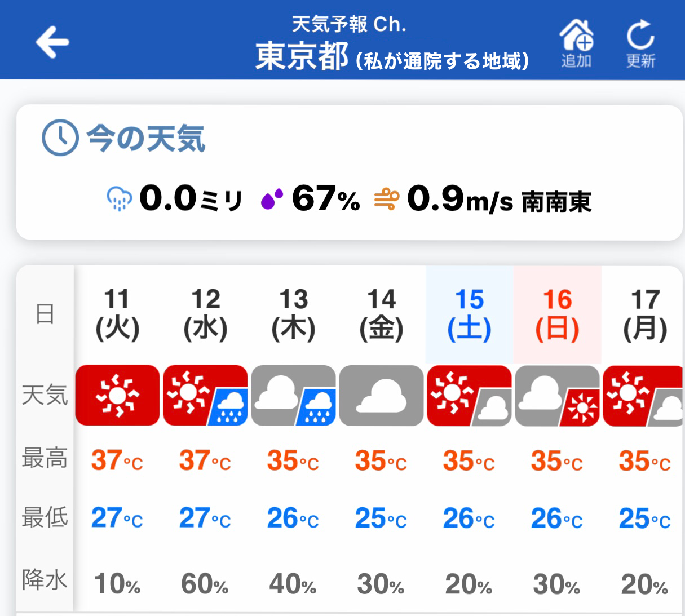Tap the 37°C high temperature on the 11th
685x616 pixels.
pos(117,460)
